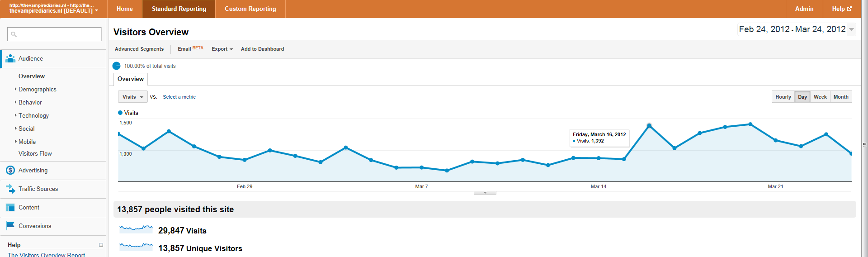Screen dimensions: 868x257
Task: Open the Standard Reporting tab
Action: pyautogui.click(x=179, y=9)
